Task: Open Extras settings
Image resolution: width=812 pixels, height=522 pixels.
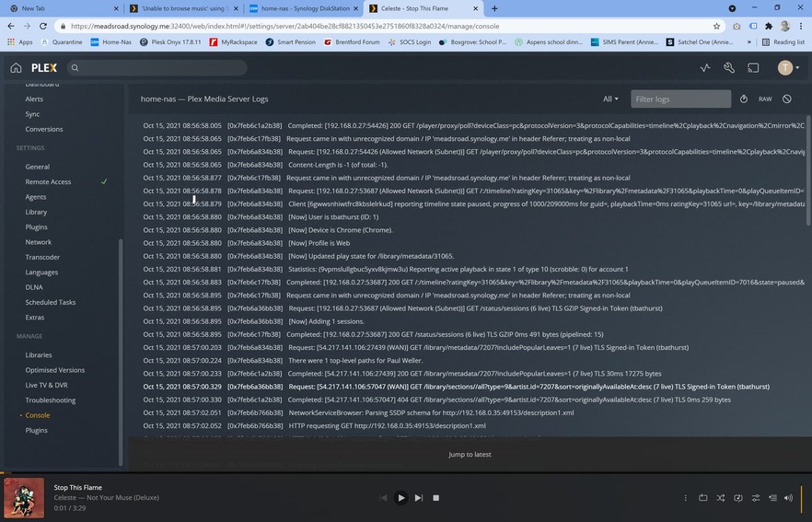Action: [x=35, y=317]
